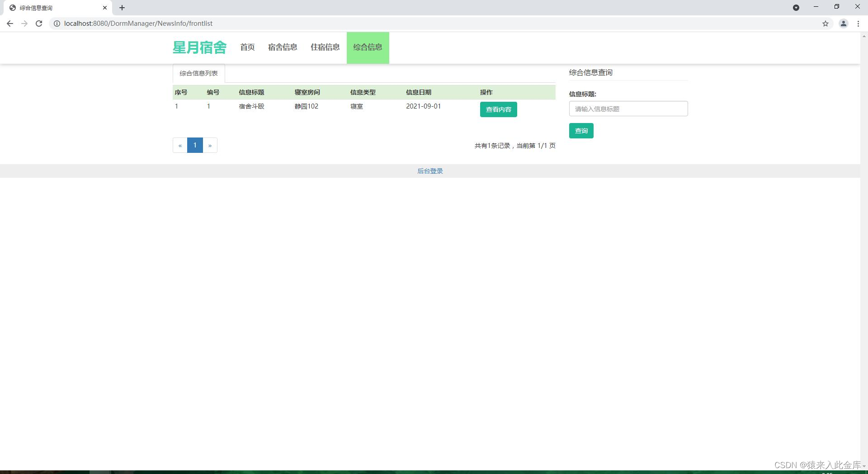Bookmark this page with the star icon
Image resolution: width=868 pixels, height=474 pixels.
coord(826,24)
